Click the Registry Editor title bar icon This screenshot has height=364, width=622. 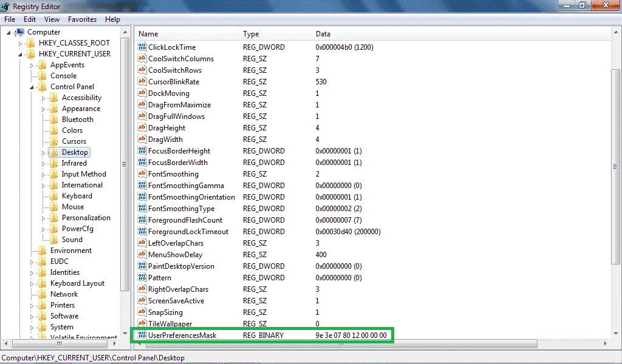[x=5, y=6]
